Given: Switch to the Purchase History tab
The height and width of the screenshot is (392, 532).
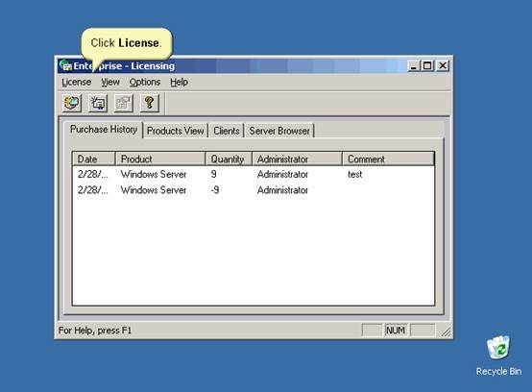Looking at the screenshot, I should [104, 130].
